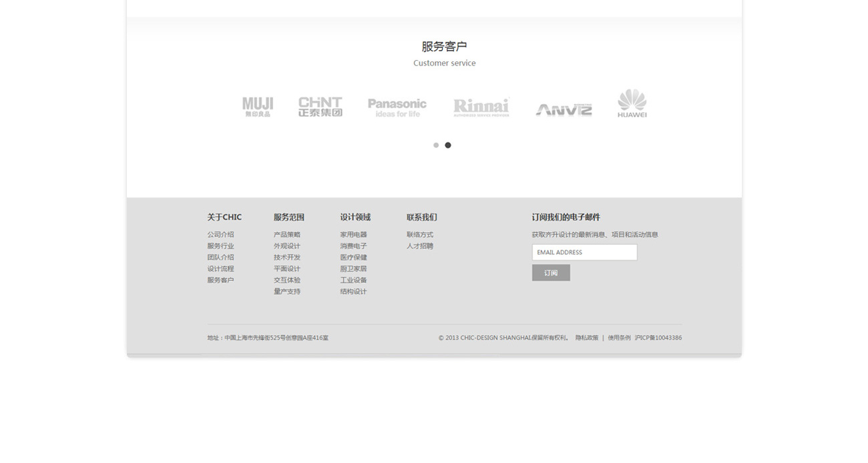The width and height of the screenshot is (868, 463).
Task: Click the 设计领域 footer heading
Action: pyautogui.click(x=355, y=217)
